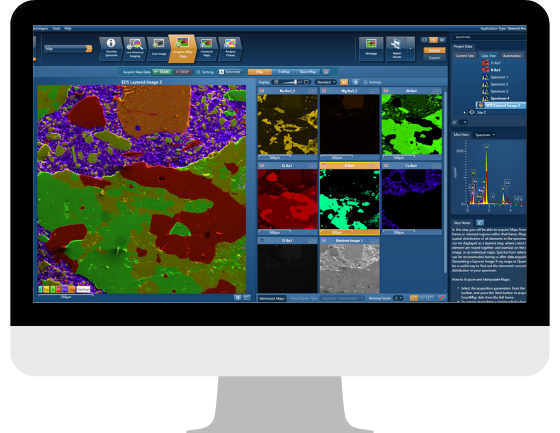Image resolution: width=560 pixels, height=433 pixels.
Task: Click the Montage toolbar icon
Action: 371,48
